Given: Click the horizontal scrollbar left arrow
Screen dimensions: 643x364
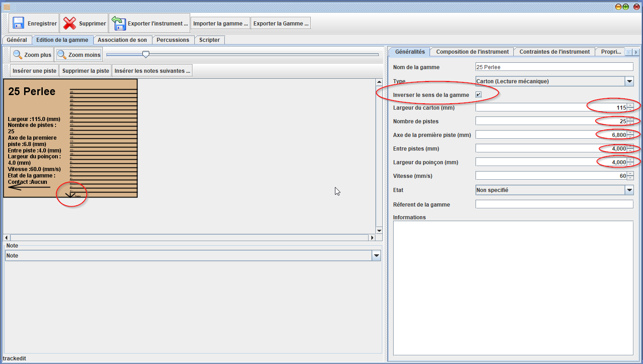Looking at the screenshot, I should 6,238.
